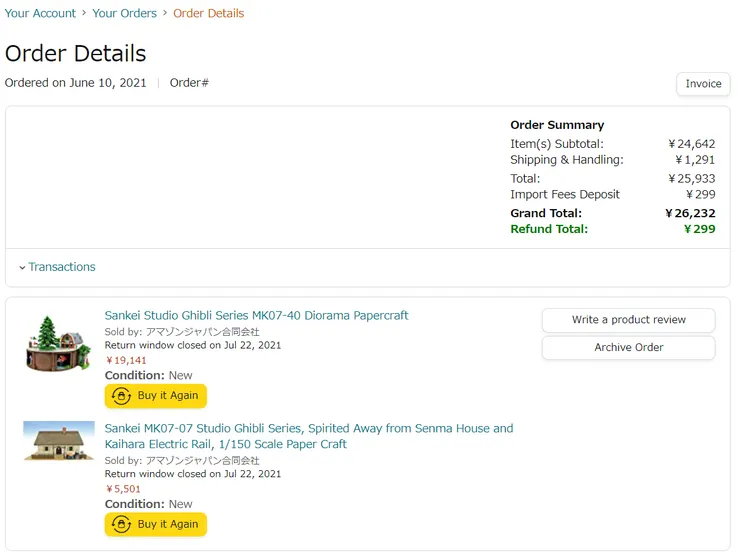Click the Order Summary heading
The height and width of the screenshot is (555, 740).
[x=557, y=125]
